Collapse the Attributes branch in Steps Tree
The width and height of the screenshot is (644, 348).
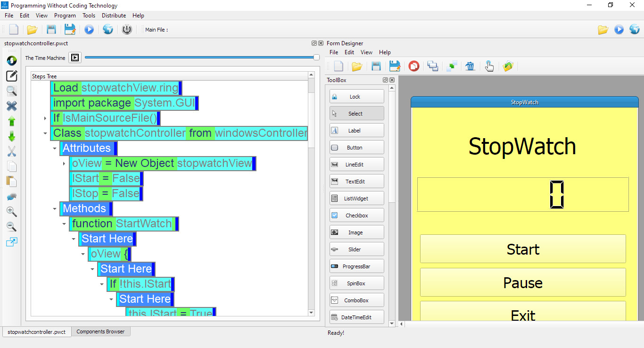click(x=55, y=148)
